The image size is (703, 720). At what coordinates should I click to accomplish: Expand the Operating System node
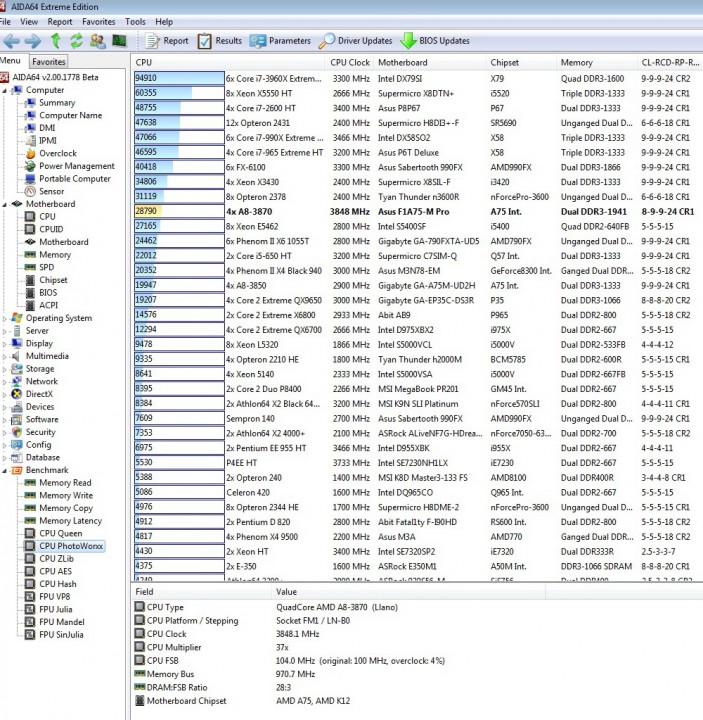tap(5, 318)
